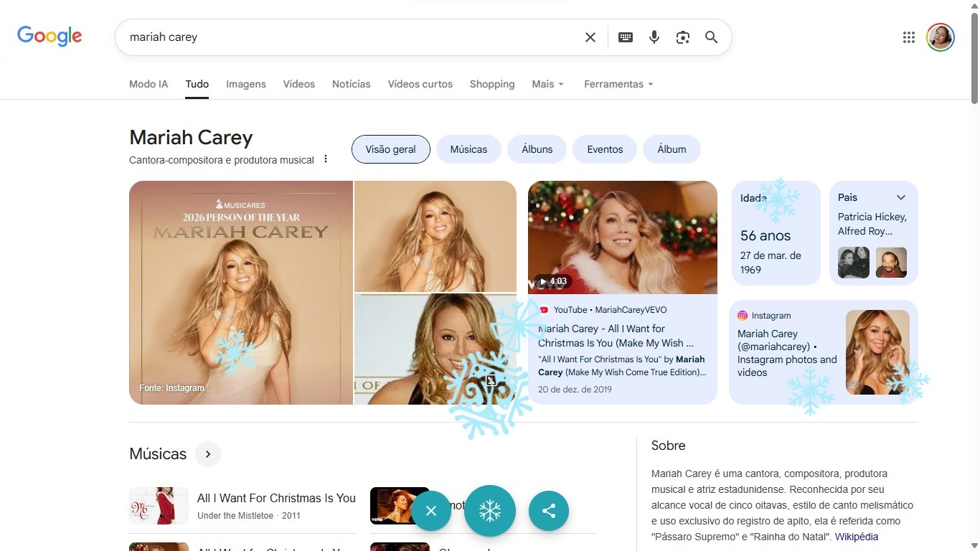Click the magnifying glass search button
This screenshot has width=980, height=551.
(x=711, y=37)
